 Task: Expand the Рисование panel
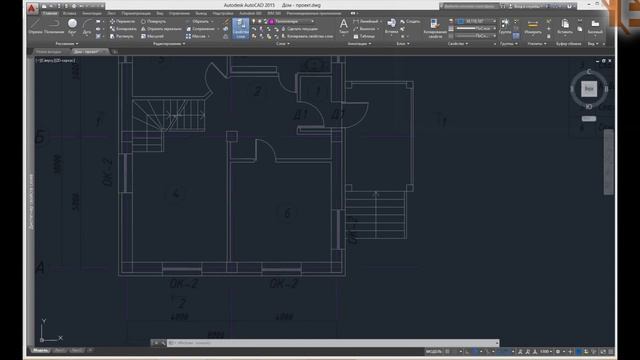(x=67, y=44)
